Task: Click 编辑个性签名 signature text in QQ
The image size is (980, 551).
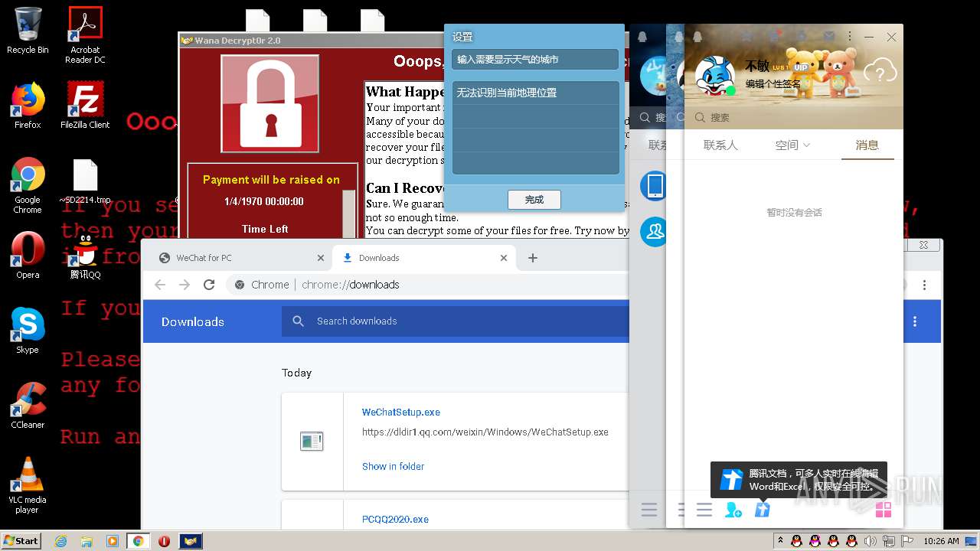Action: [773, 84]
